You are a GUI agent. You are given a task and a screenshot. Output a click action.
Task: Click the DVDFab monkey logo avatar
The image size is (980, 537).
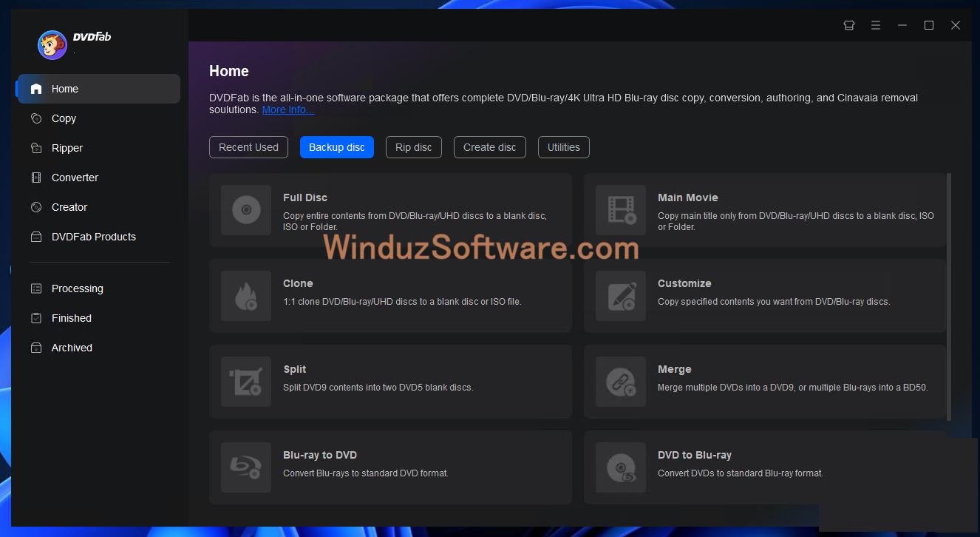pyautogui.click(x=52, y=45)
